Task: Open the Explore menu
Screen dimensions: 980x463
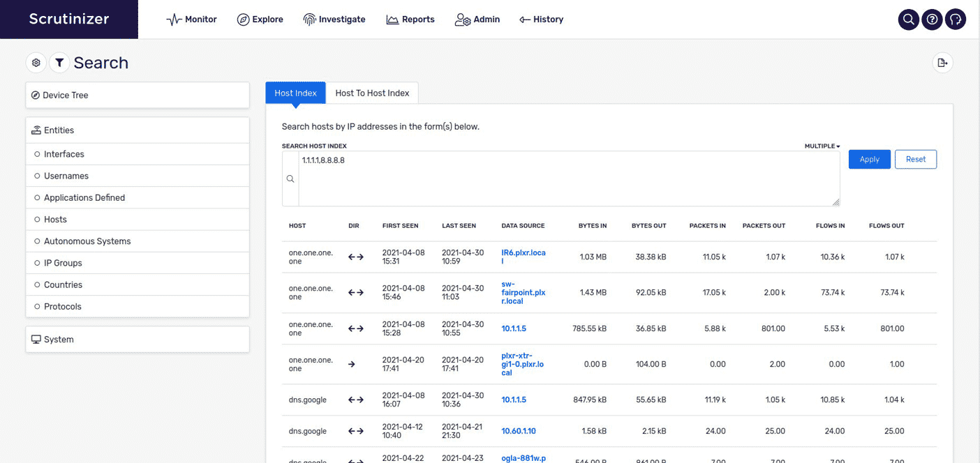Action: pyautogui.click(x=260, y=20)
